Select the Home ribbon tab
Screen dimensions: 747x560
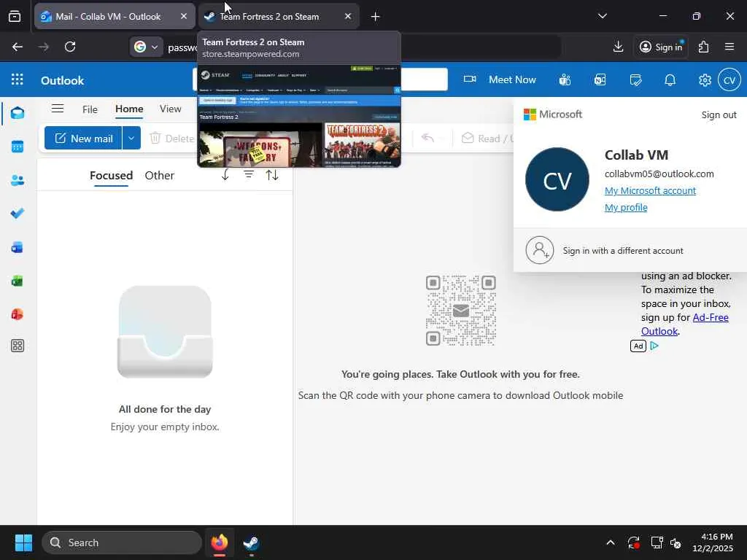pos(129,109)
